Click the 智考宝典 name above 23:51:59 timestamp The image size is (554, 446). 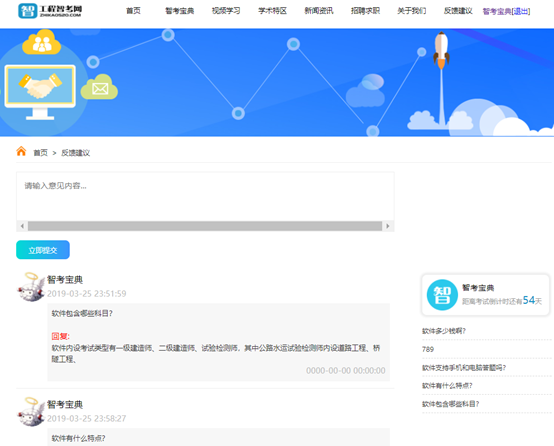tap(65, 280)
